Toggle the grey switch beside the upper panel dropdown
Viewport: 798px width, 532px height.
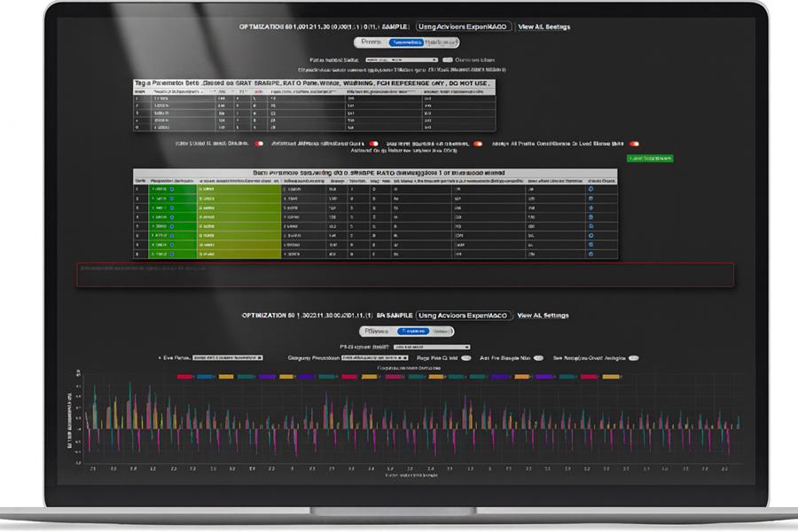(x=448, y=60)
